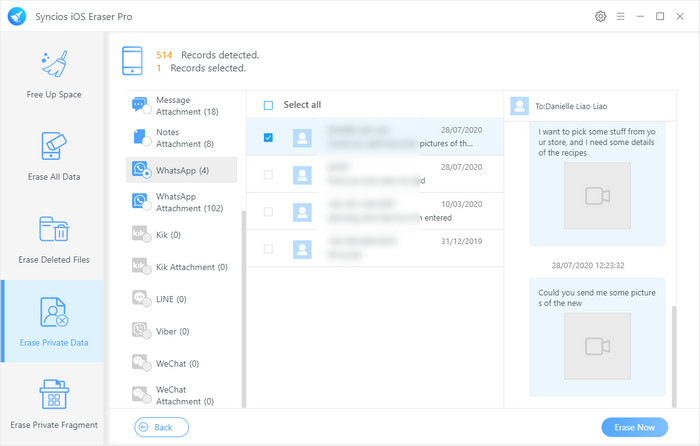Image resolution: width=700 pixels, height=446 pixels.
Task: Go to Erase Private Data section
Action: click(52, 321)
